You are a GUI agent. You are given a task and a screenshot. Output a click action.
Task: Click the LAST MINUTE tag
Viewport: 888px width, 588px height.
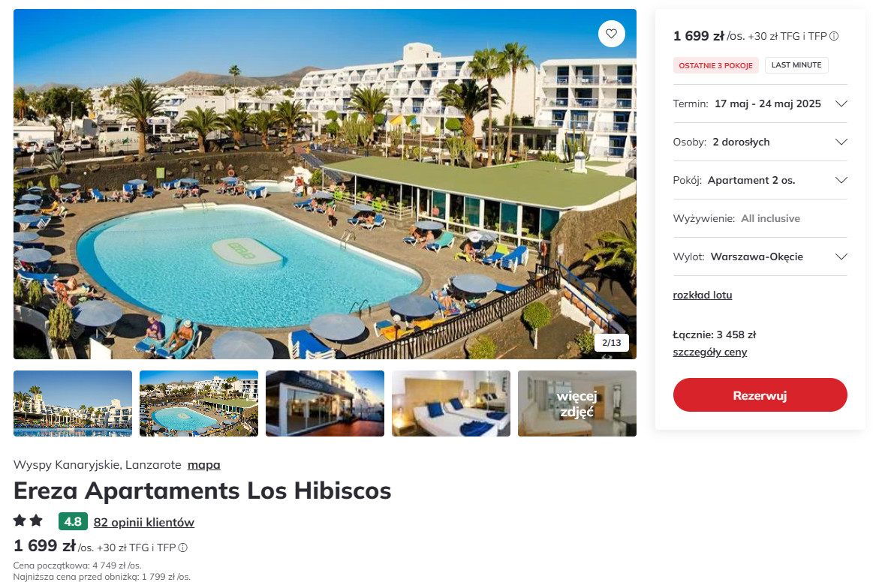click(796, 65)
